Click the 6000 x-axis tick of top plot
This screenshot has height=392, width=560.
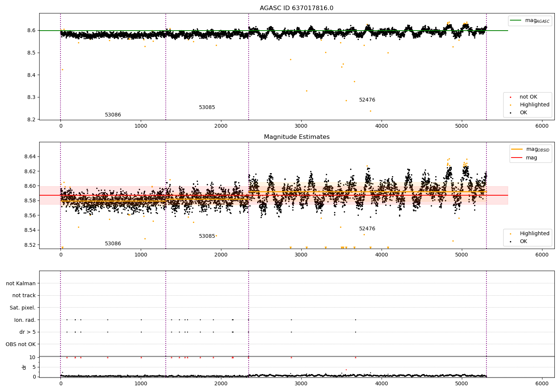542,126
